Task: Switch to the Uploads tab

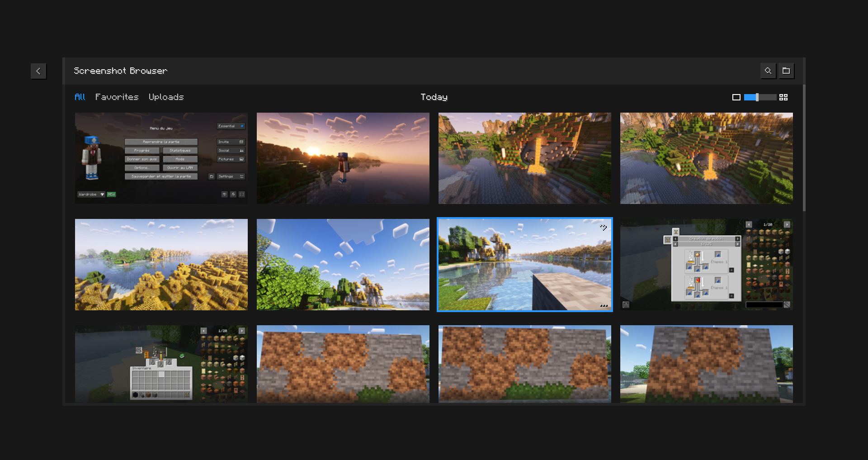Action: [x=166, y=97]
